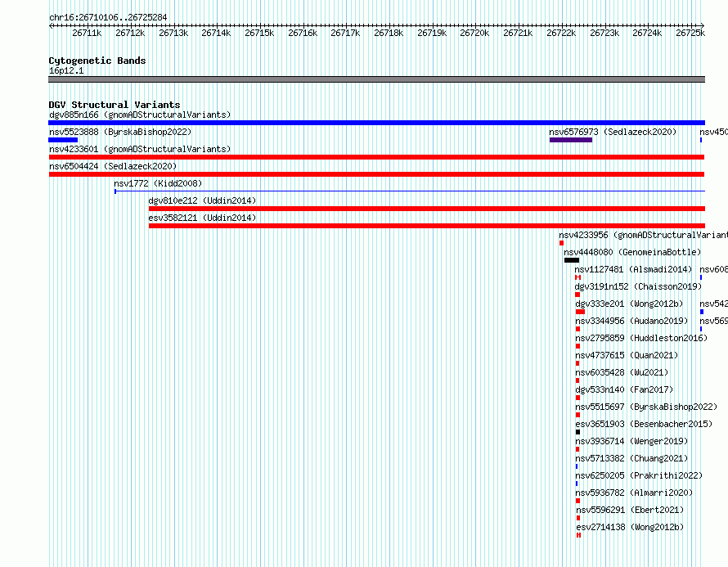The height and width of the screenshot is (567, 728).
Task: Click the chr16:26710106..26725284 coordinate text
Action: point(108,17)
